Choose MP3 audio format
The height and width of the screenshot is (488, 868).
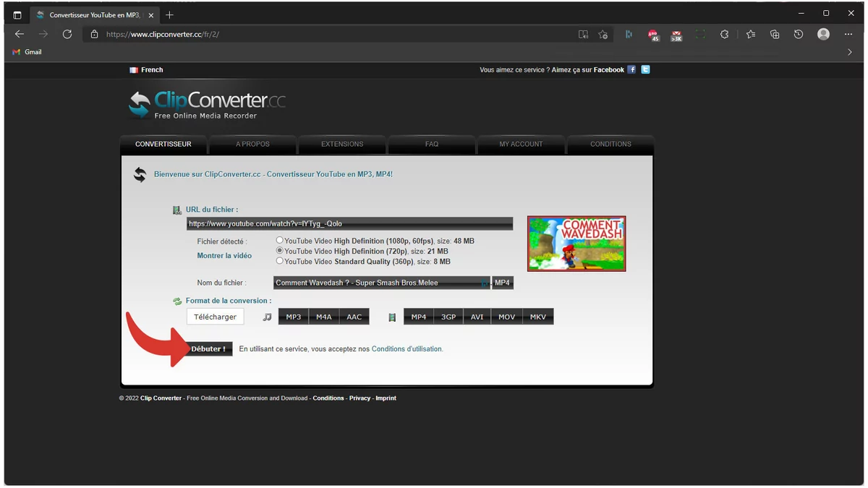click(293, 317)
